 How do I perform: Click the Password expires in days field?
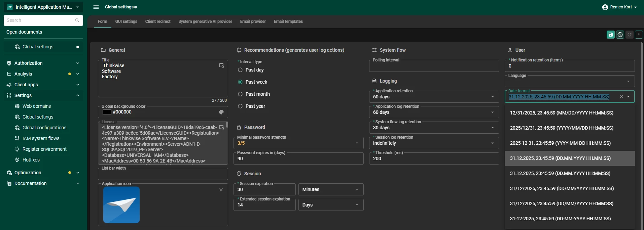click(298, 158)
